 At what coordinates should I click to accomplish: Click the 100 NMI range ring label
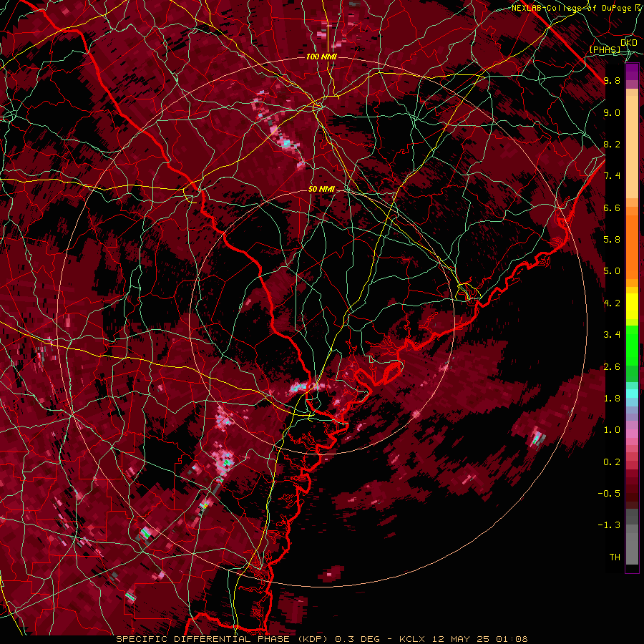click(321, 57)
